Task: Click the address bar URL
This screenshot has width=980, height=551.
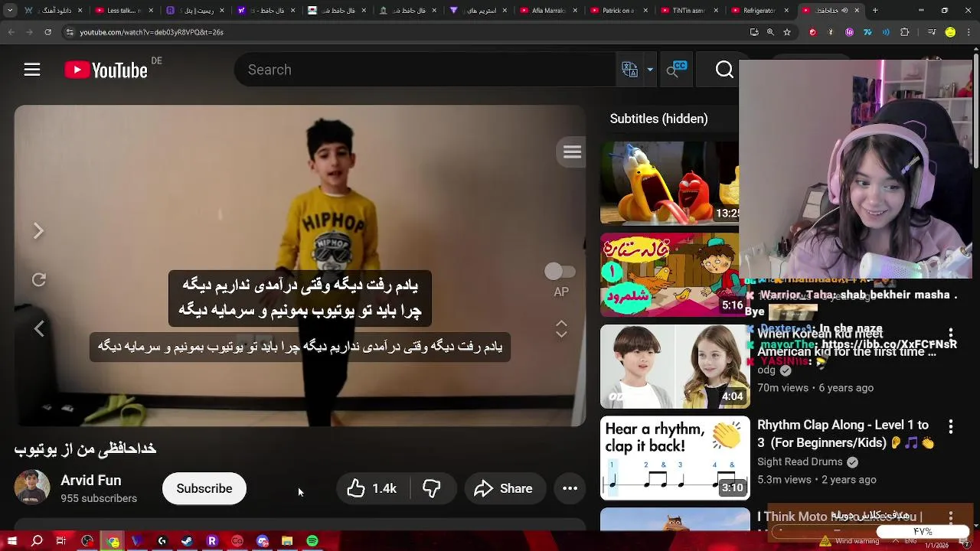Action: (152, 32)
